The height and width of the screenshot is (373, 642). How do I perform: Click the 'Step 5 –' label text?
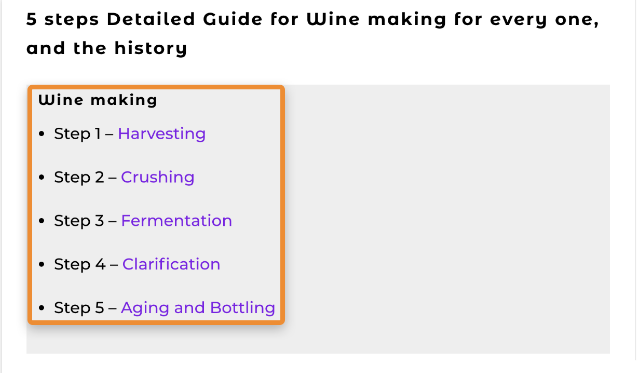[85, 308]
